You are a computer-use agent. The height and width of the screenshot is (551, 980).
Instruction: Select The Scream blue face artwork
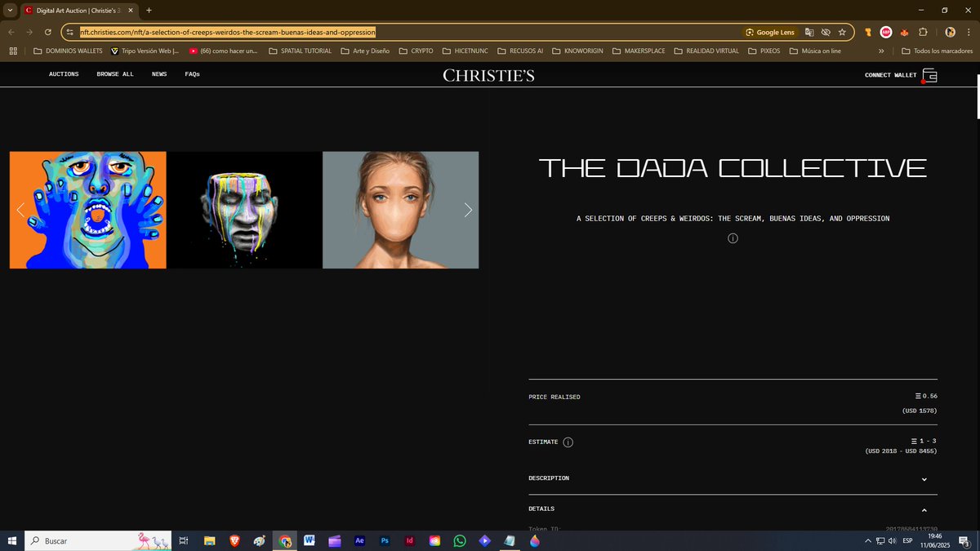tap(88, 210)
